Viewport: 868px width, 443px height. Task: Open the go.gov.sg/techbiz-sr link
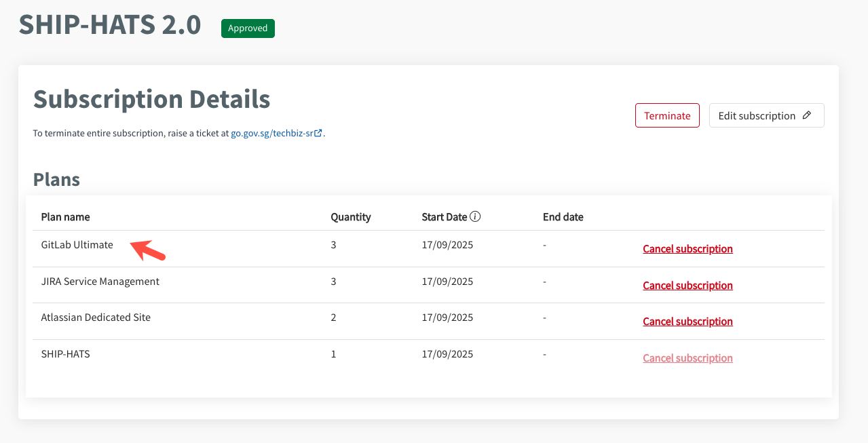point(271,134)
